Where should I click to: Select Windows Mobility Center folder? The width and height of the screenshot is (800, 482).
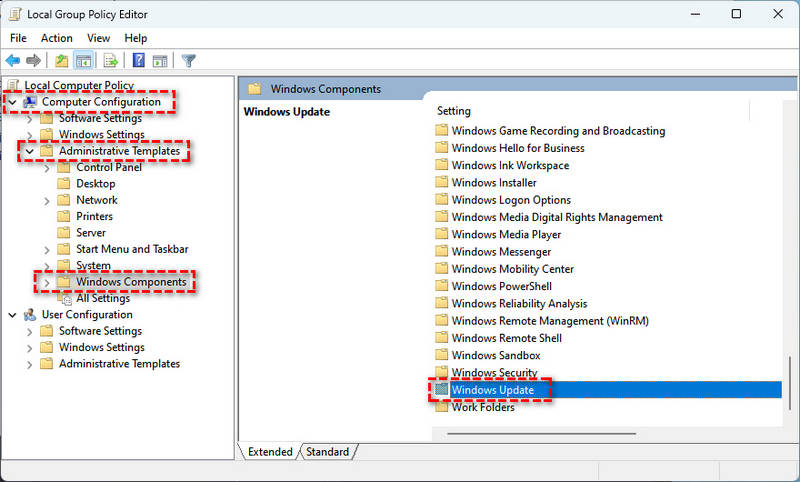pyautogui.click(x=513, y=269)
